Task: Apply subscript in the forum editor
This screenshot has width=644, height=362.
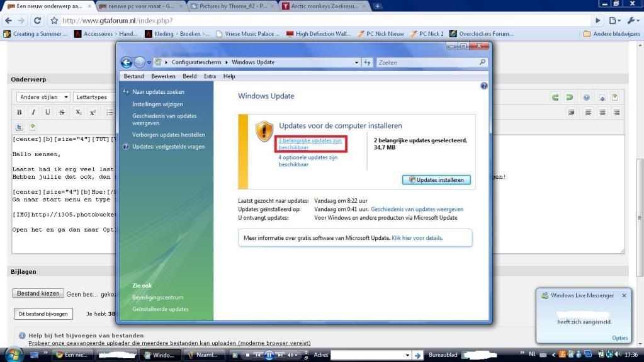Action: coord(78,112)
